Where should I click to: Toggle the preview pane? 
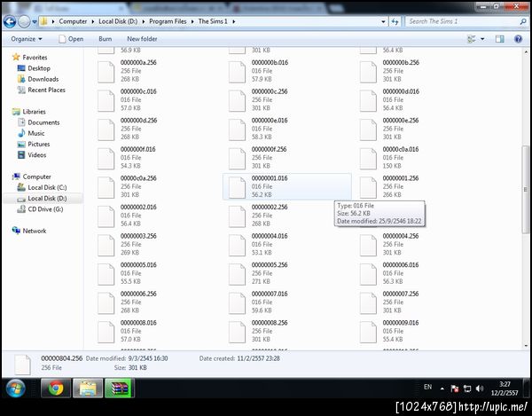[500, 39]
